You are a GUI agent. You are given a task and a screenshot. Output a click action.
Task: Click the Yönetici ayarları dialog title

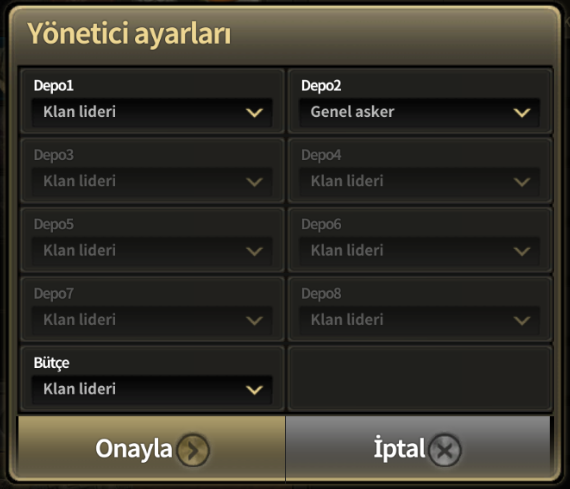(x=129, y=35)
